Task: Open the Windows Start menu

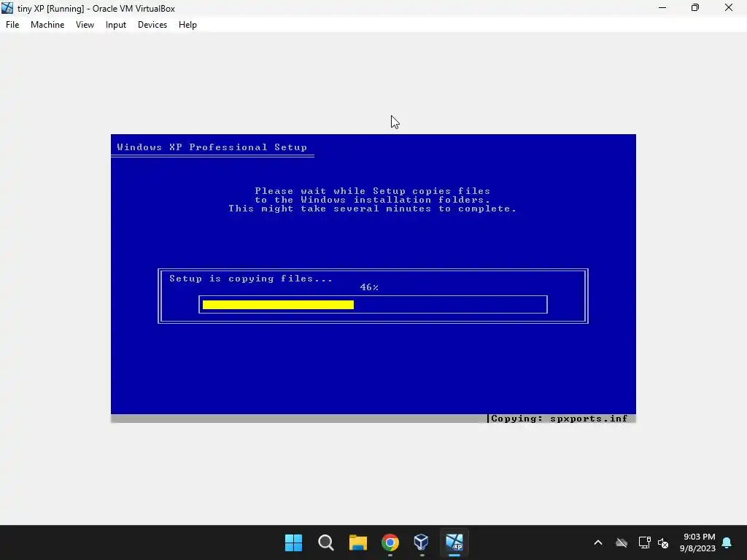Action: pos(293,542)
